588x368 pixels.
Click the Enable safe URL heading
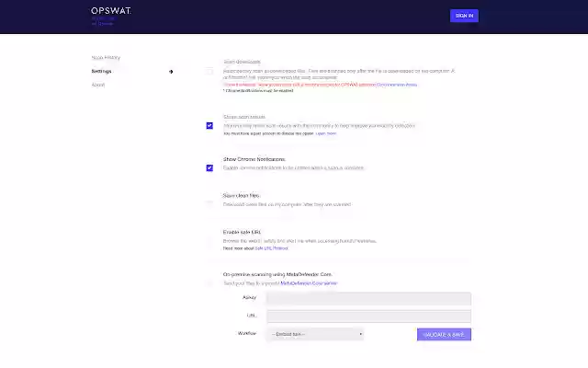[x=242, y=232]
